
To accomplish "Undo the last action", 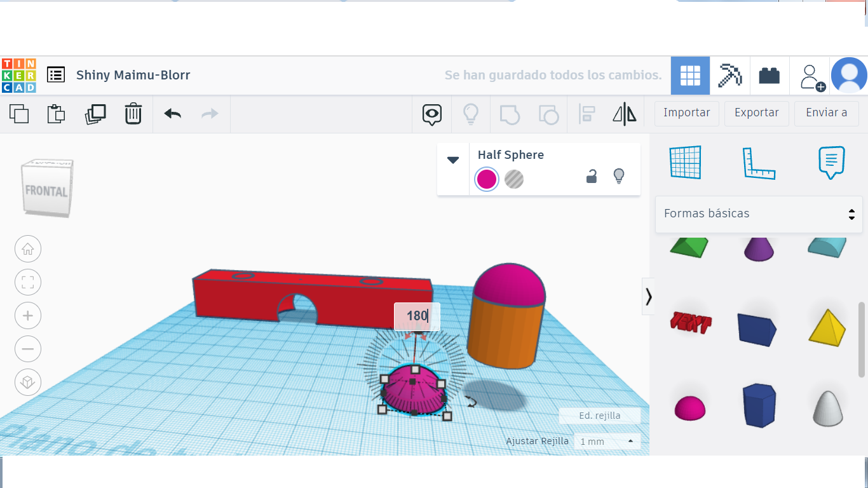I will [x=172, y=114].
